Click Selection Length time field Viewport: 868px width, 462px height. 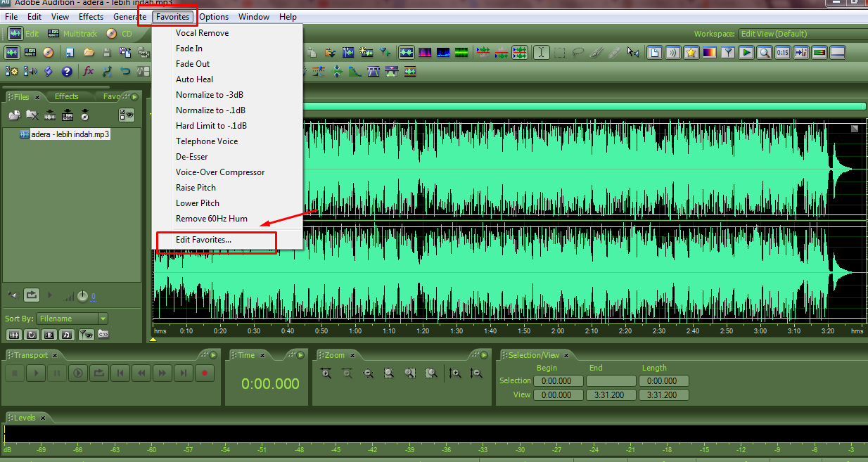point(664,381)
